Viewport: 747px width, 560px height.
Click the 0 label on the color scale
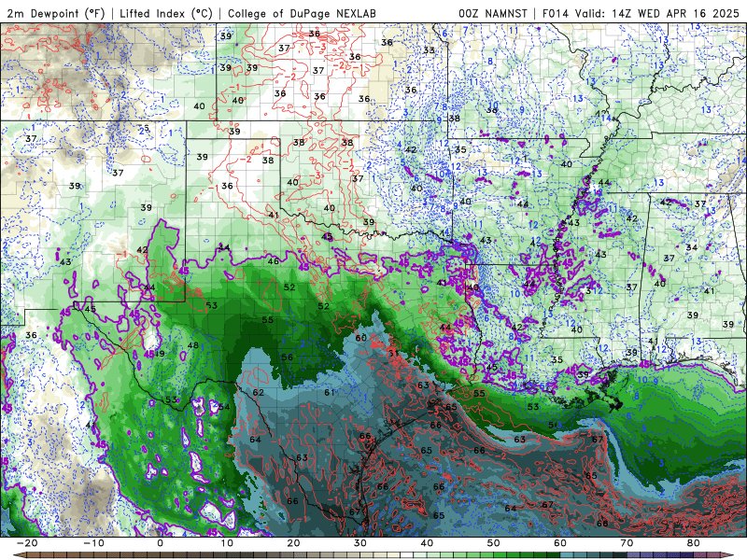[160, 543]
